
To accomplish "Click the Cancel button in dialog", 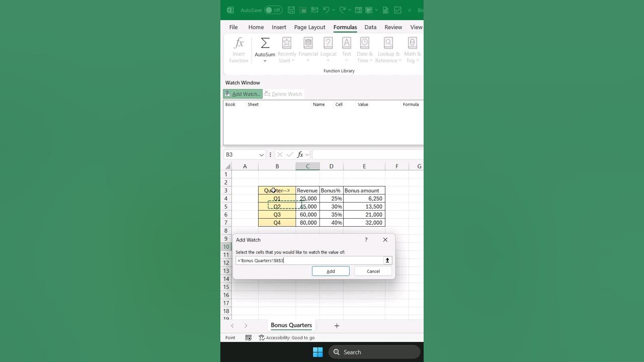I will point(373,271).
